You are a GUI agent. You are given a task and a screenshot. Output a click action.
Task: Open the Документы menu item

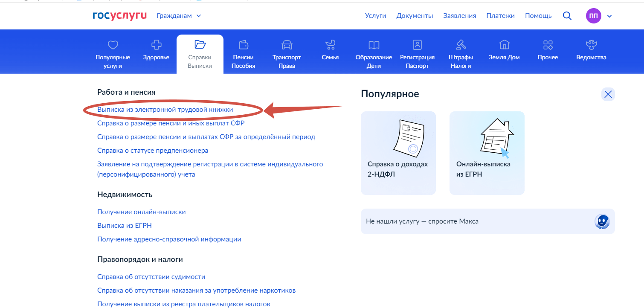(415, 16)
